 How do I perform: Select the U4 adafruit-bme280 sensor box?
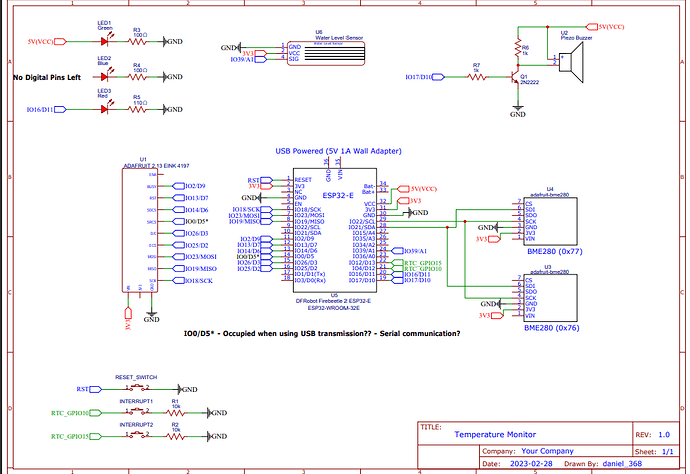pos(551,221)
